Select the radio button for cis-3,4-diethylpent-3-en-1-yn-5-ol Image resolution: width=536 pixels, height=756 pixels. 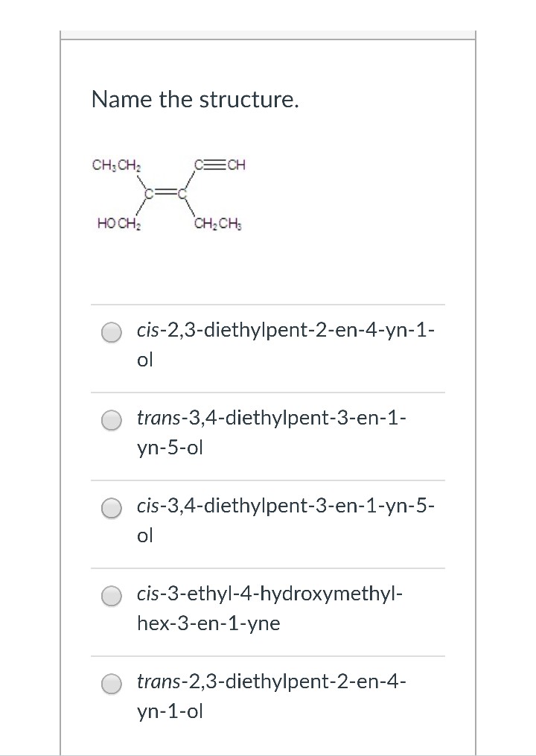coord(112,508)
